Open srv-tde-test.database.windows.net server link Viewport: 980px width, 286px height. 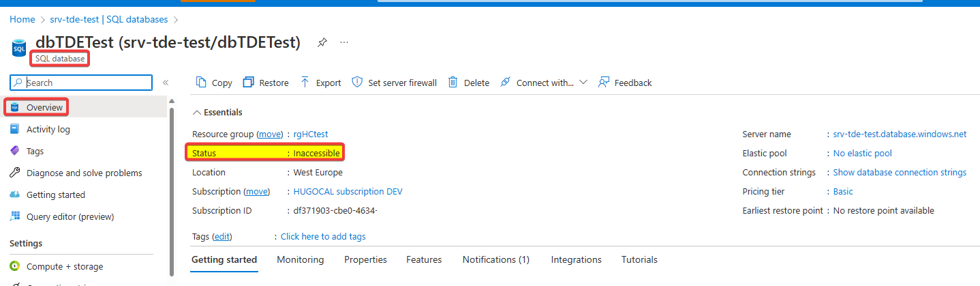(900, 134)
